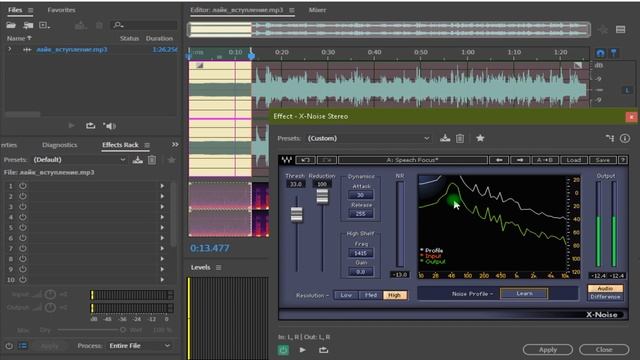Viewport: 640px width, 360px height.
Task: Open effect menu arrow for slot 1
Action: click(162, 186)
